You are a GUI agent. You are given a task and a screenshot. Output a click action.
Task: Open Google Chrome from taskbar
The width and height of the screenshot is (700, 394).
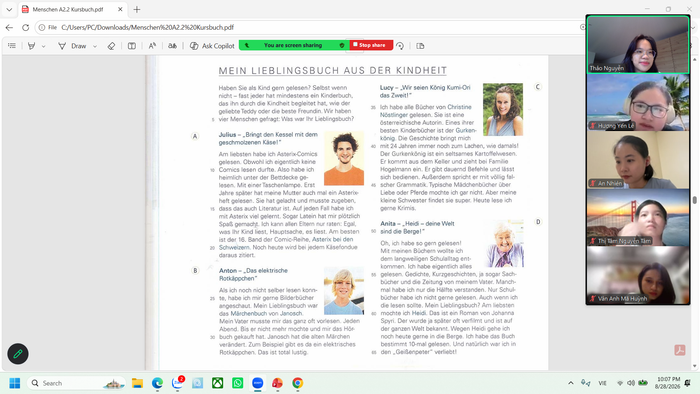tap(298, 383)
